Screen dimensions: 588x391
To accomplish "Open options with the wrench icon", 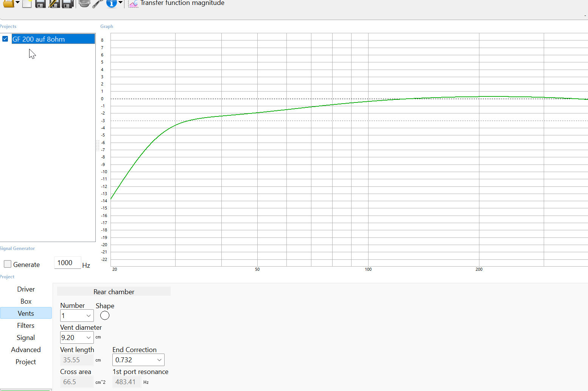I will pyautogui.click(x=98, y=3).
